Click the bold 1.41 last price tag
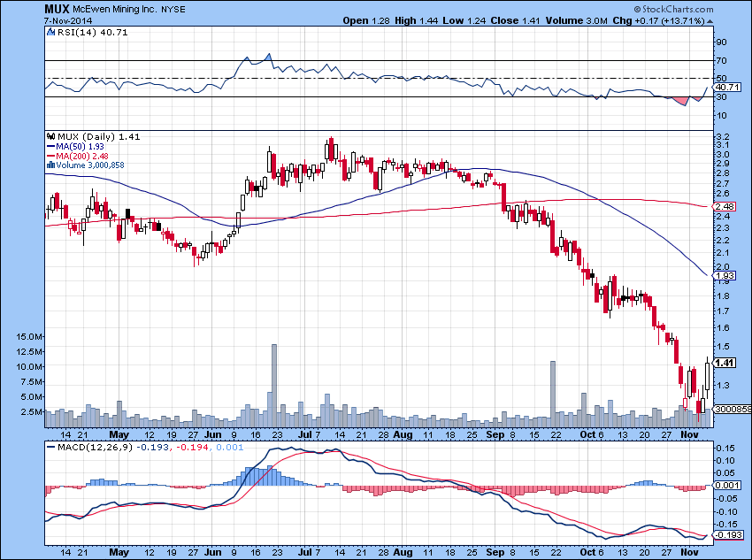 [x=725, y=363]
